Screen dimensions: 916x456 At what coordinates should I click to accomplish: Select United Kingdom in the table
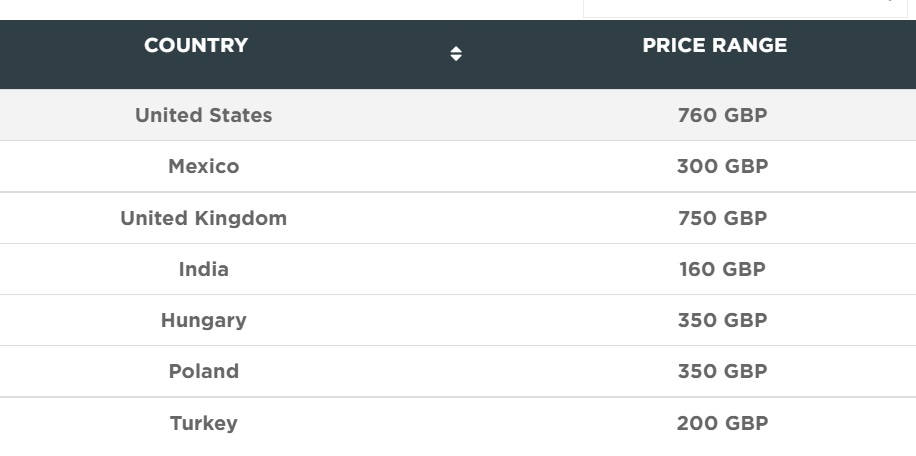(203, 219)
